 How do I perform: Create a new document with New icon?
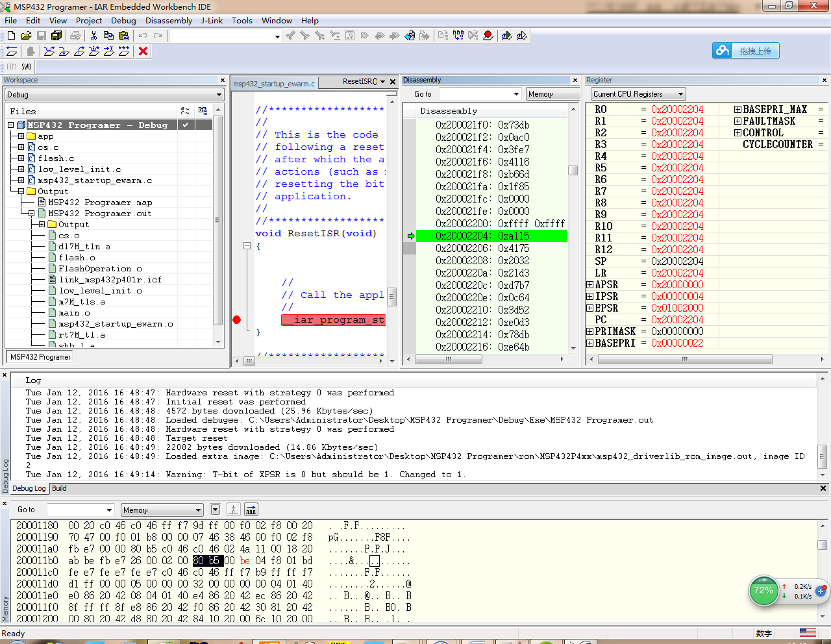(11, 36)
